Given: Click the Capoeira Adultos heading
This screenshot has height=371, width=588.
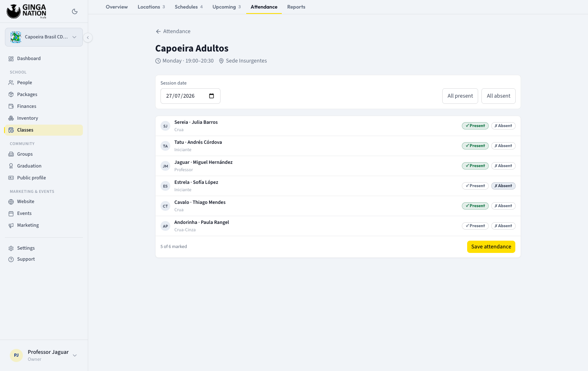Looking at the screenshot, I should [x=192, y=48].
